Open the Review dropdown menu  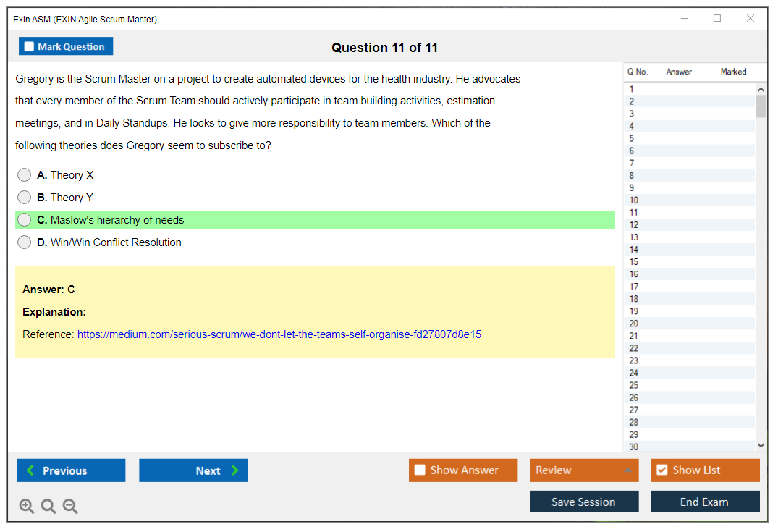[583, 470]
